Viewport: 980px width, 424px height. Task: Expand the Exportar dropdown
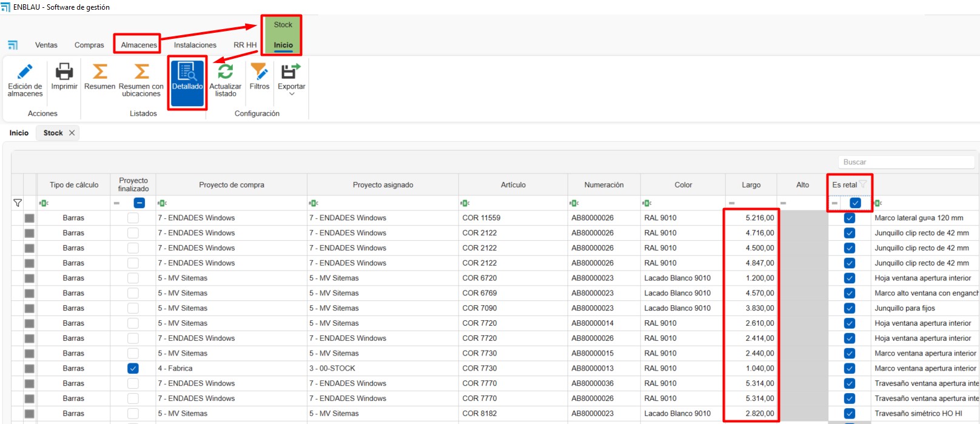291,94
